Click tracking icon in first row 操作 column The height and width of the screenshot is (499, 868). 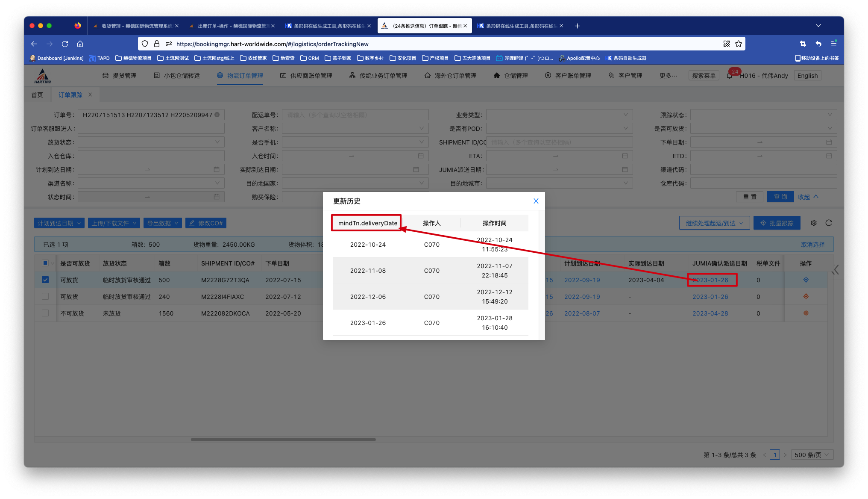(x=806, y=280)
